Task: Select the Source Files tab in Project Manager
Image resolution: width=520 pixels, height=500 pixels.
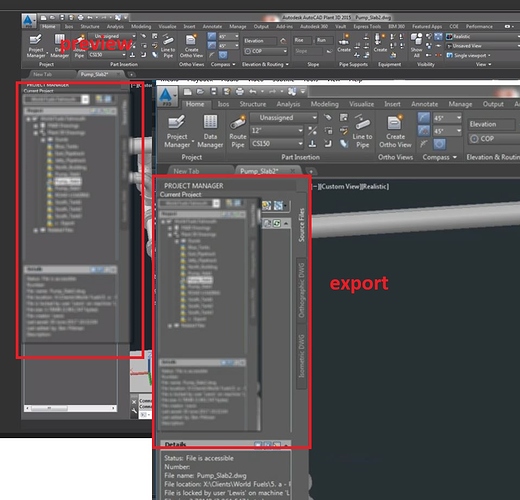Action: (301, 225)
